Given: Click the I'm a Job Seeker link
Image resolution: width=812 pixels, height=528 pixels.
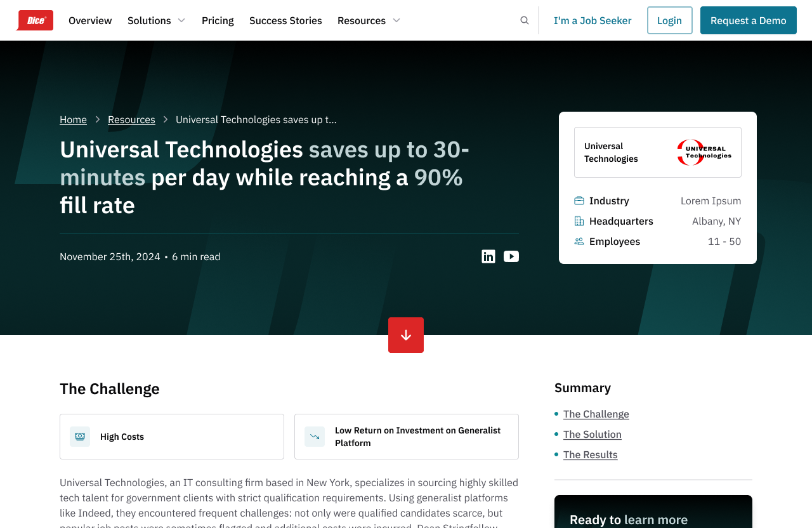Looking at the screenshot, I should [x=593, y=20].
